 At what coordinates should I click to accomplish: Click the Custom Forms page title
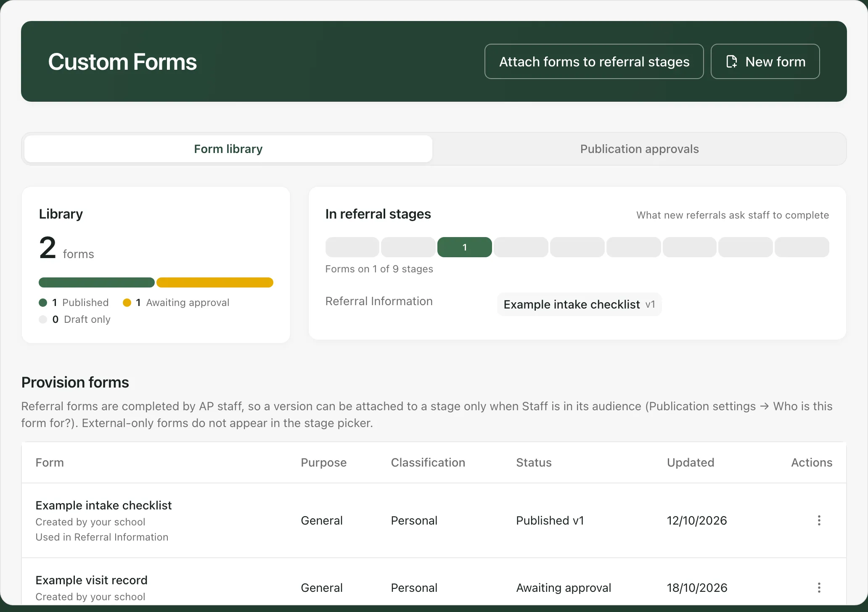pyautogui.click(x=122, y=62)
